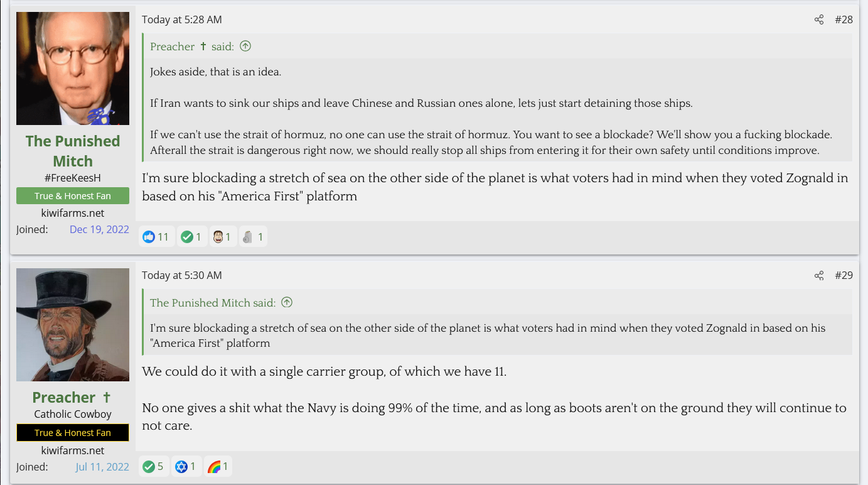Click the 'Today at 5:30 AM' timestamp
The image size is (868, 485).
(181, 275)
